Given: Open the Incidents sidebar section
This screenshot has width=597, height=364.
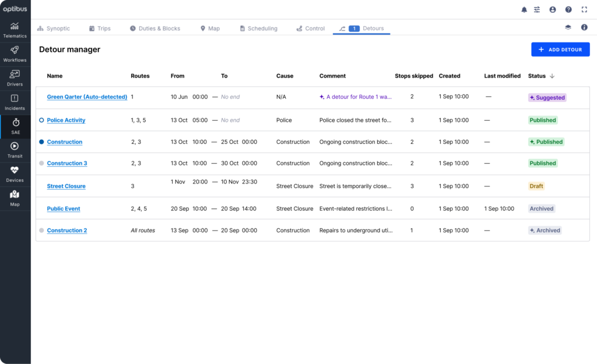Looking at the screenshot, I should coord(15,103).
